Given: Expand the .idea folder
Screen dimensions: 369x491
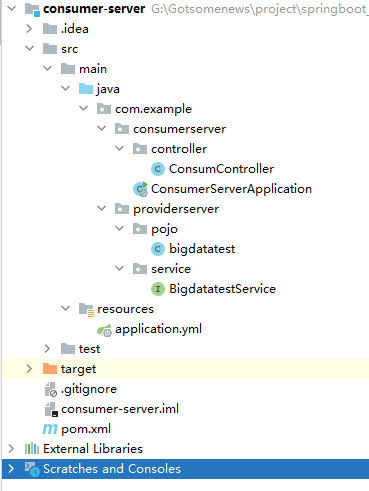Looking at the screenshot, I should point(29,29).
